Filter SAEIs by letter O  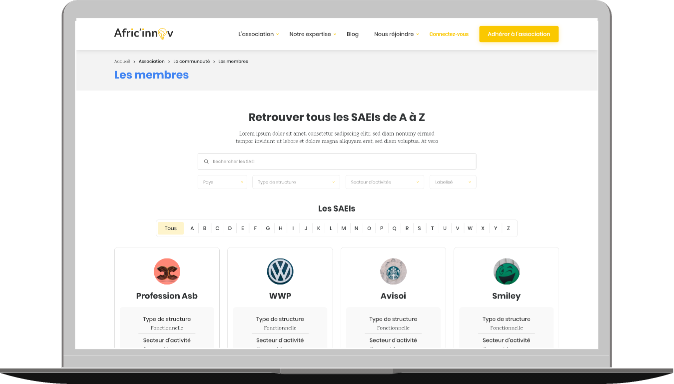[x=369, y=228]
